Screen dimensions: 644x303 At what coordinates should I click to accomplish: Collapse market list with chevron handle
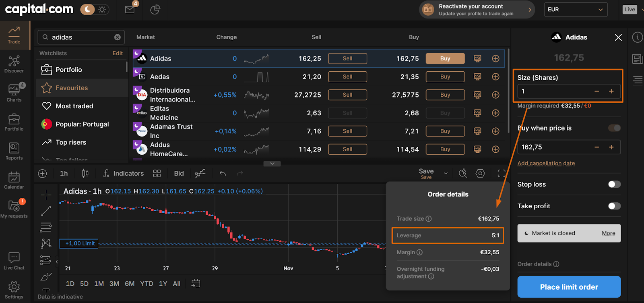272,164
